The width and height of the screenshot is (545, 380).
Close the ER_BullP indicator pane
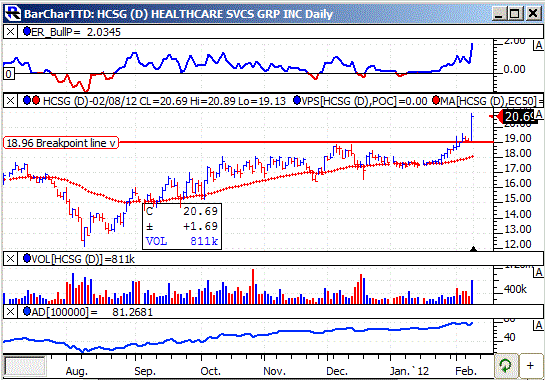coord(10,32)
